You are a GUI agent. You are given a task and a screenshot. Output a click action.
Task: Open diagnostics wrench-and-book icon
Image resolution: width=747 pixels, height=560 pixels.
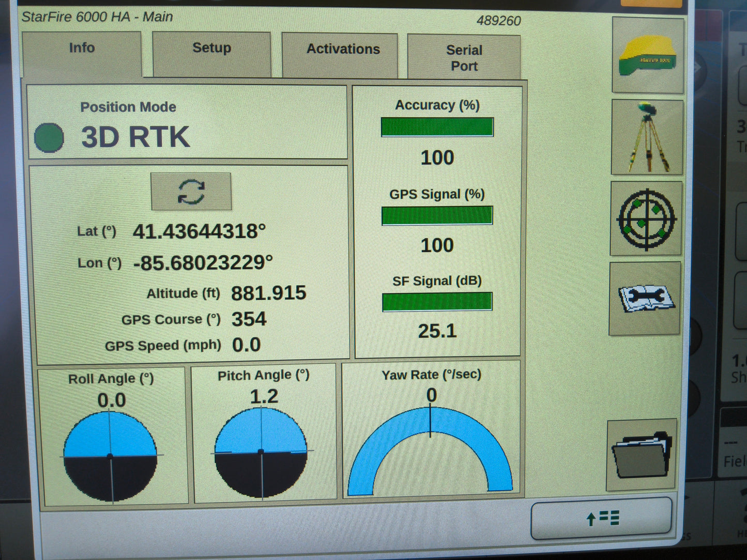click(645, 299)
